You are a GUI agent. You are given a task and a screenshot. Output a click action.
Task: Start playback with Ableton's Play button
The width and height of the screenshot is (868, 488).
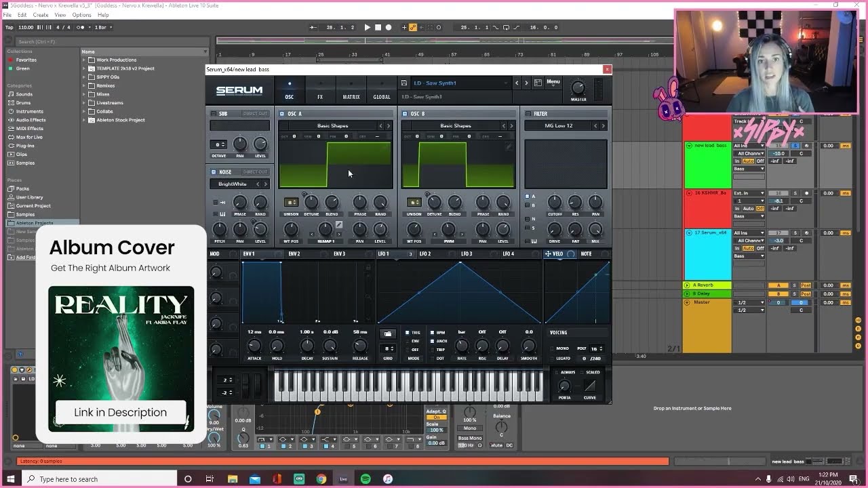[x=368, y=27]
